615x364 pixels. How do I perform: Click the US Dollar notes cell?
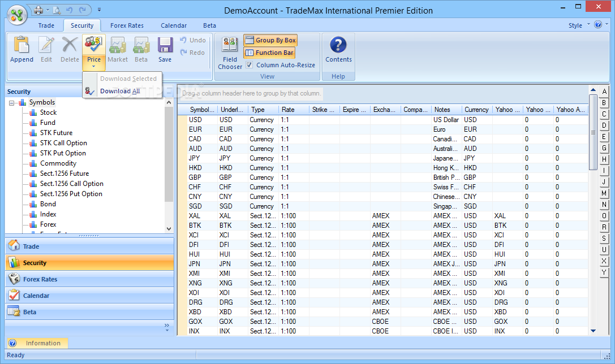coord(446,120)
